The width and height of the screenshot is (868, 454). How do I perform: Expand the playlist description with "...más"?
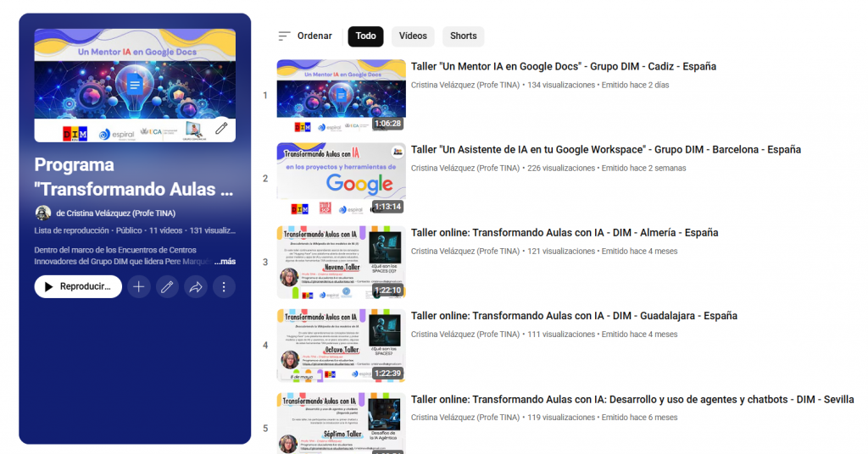(225, 262)
